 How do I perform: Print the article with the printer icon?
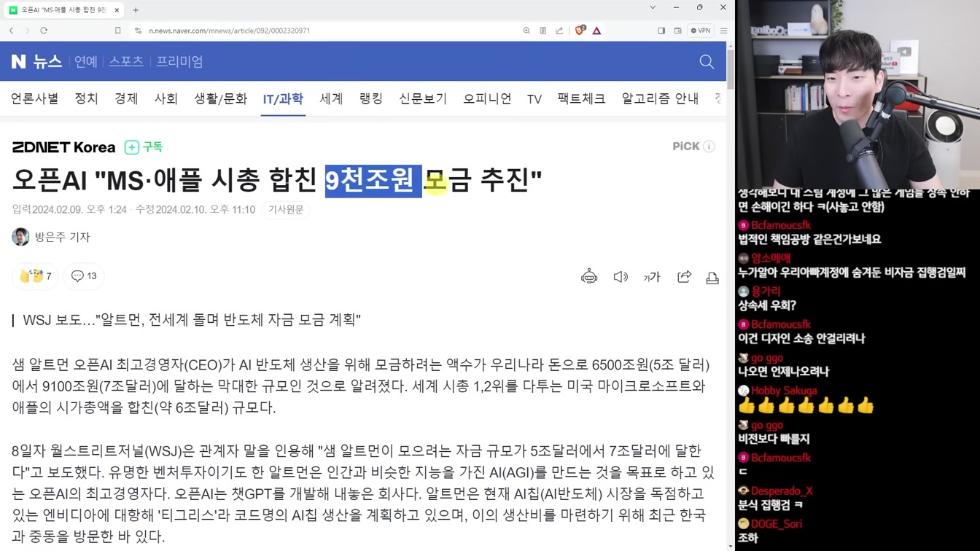point(712,278)
